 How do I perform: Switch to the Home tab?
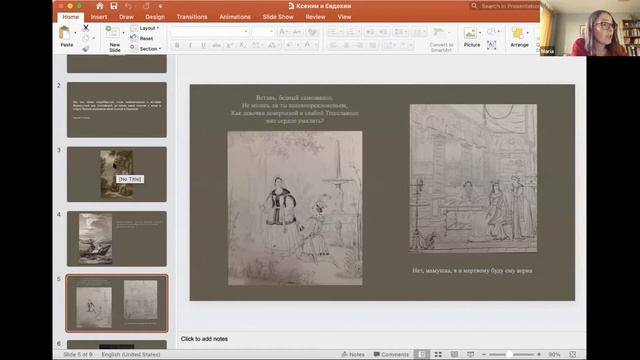point(71,17)
